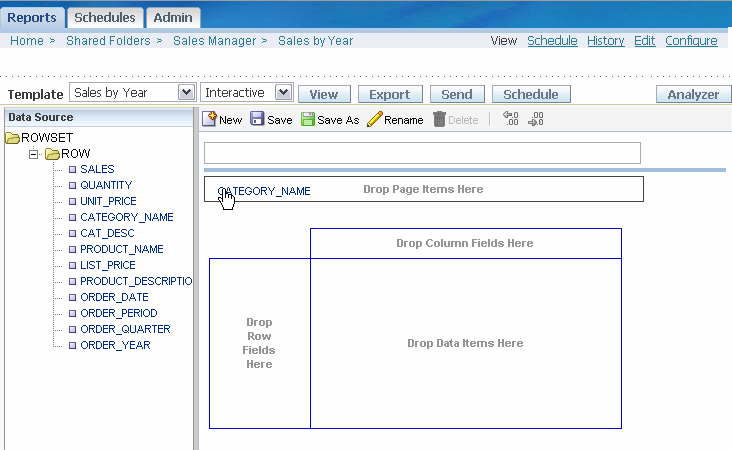Click the Drop Column Fields Here area

(465, 243)
